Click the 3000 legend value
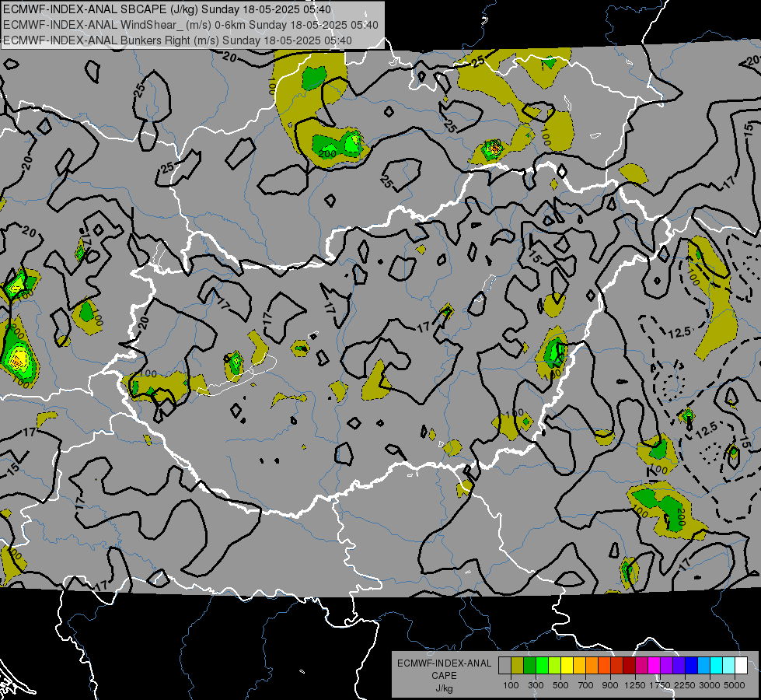The image size is (761, 700). tap(710, 686)
